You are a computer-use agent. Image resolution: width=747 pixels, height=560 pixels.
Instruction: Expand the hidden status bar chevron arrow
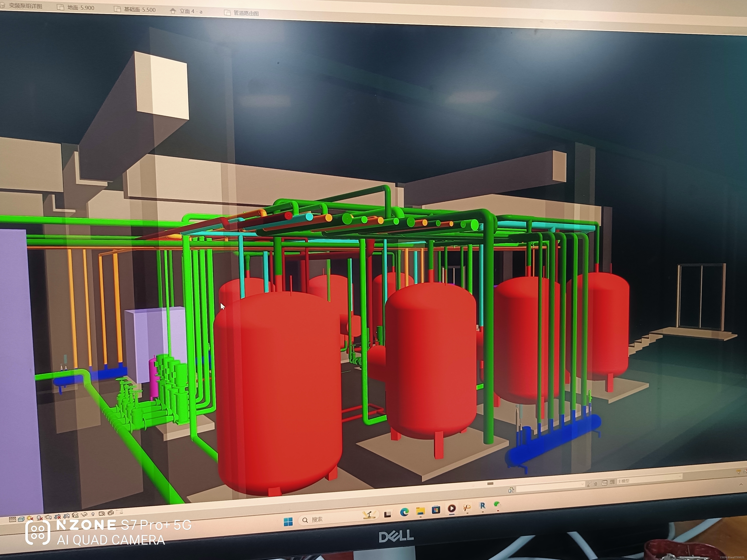click(x=741, y=485)
